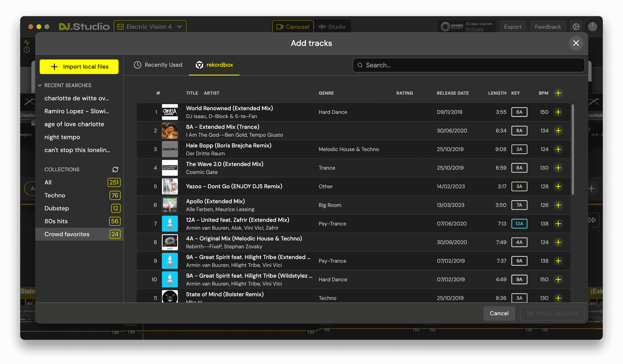Screen dimensions: 623x364
Task: Click the add-all plus icon in header
Action: 558,93
